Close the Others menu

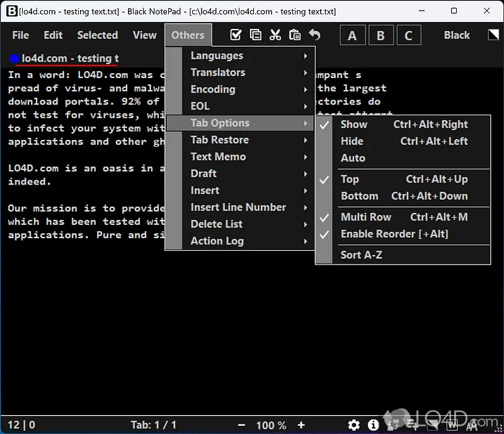pos(188,35)
